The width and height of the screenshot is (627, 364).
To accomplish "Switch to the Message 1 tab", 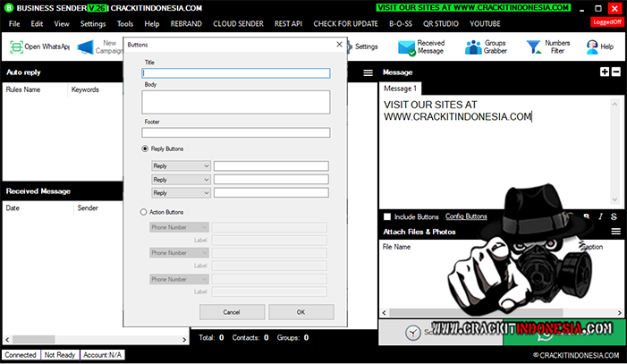I will tap(401, 89).
